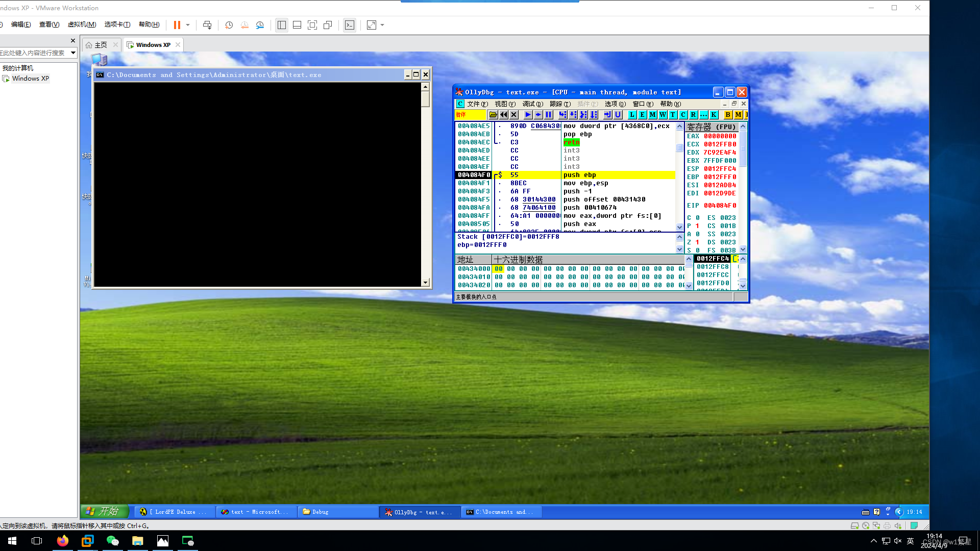This screenshot has height=551, width=980.
Task: Open VMware 虚拟机(M) menu
Action: [82, 24]
